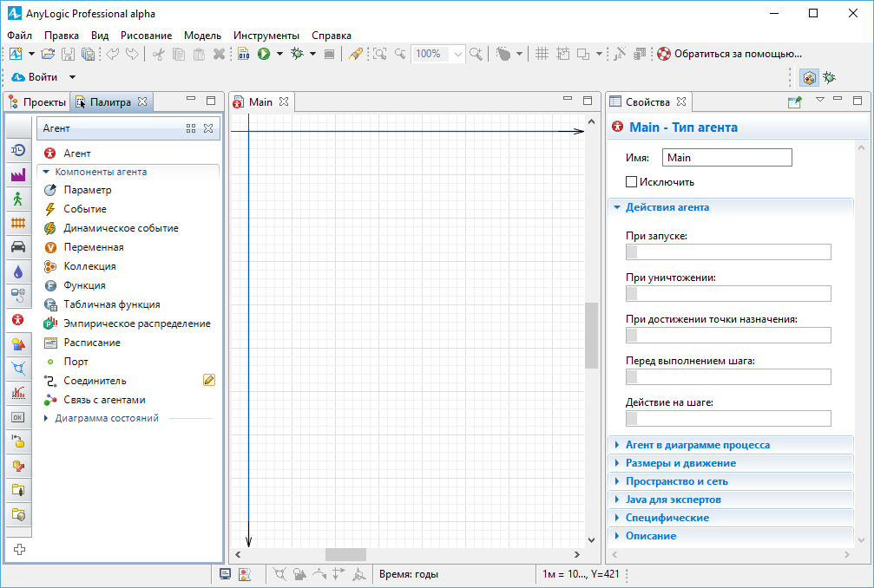Toggle the grid display toolbar button
874x588 pixels.
click(542, 54)
